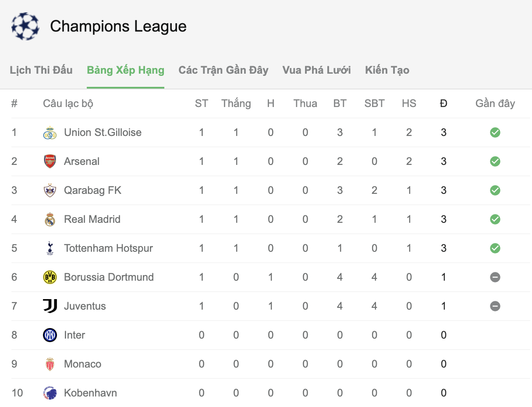The image size is (532, 407).
Task: Click the Juventus logo icon
Action: (x=50, y=306)
